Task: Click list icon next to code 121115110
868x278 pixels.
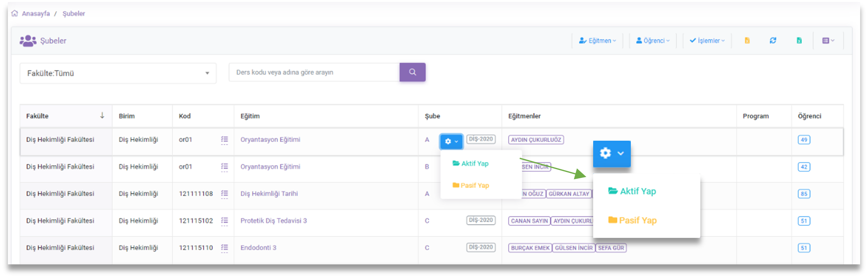Action: [224, 248]
